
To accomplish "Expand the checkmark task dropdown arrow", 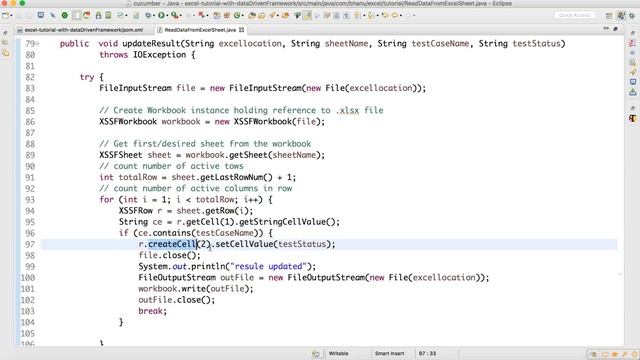I will click(x=126, y=16).
